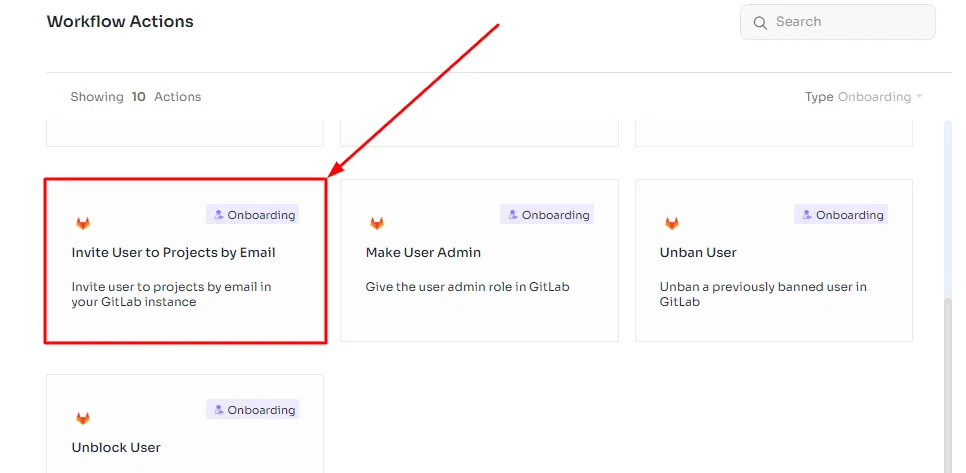
Task: Click Onboarding tag on Unblock User card
Action: coord(253,410)
